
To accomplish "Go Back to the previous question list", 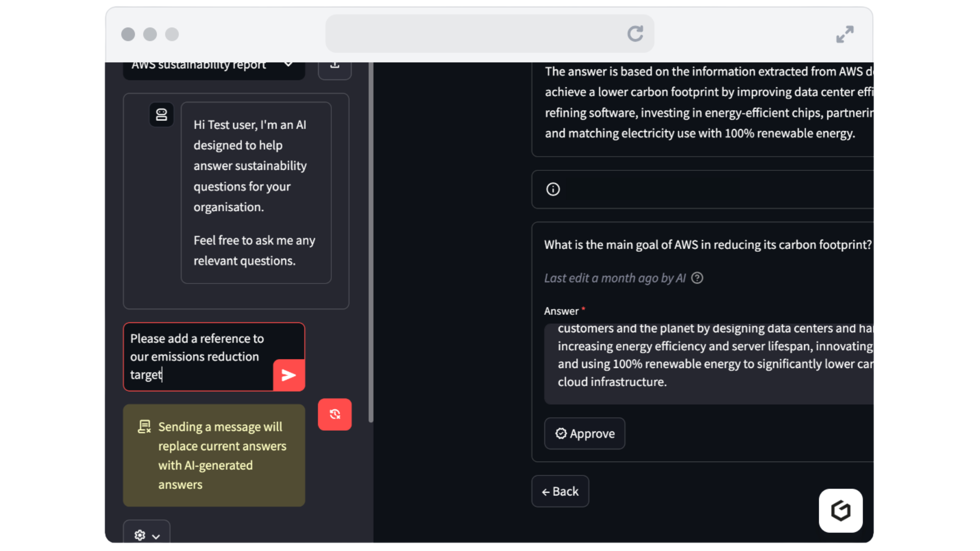I will [x=560, y=491].
